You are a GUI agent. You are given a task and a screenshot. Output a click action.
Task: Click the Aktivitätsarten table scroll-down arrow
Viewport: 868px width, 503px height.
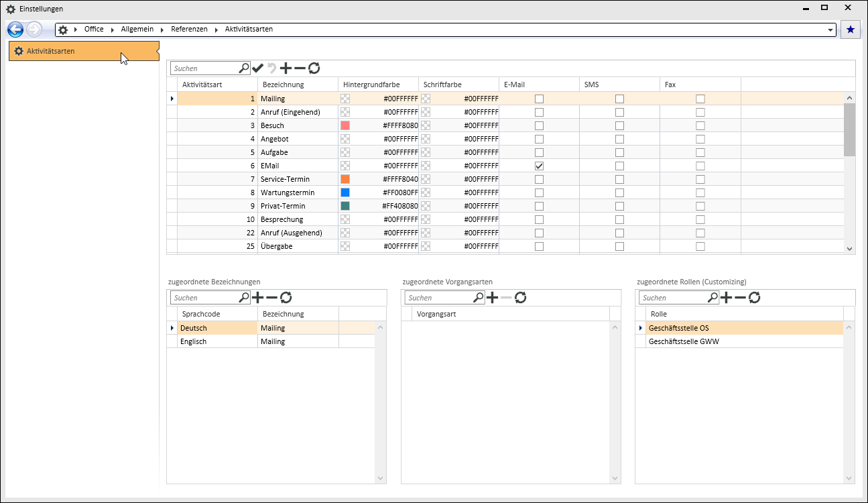click(850, 248)
